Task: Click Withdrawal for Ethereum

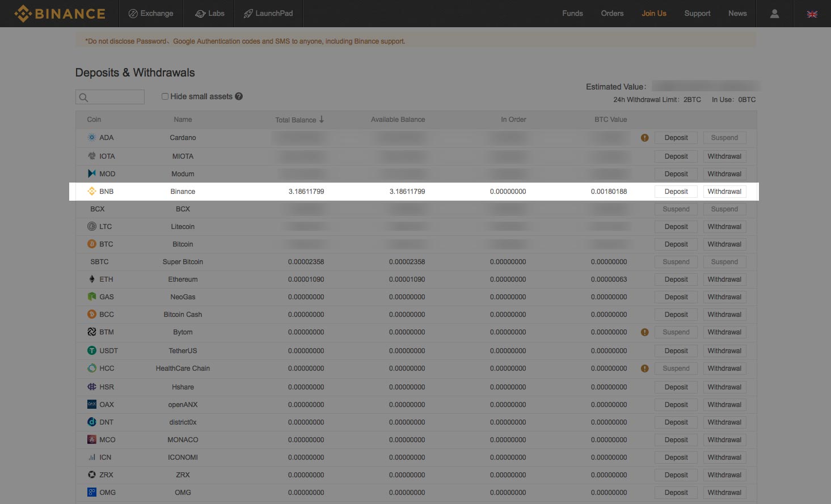Action: tap(724, 279)
